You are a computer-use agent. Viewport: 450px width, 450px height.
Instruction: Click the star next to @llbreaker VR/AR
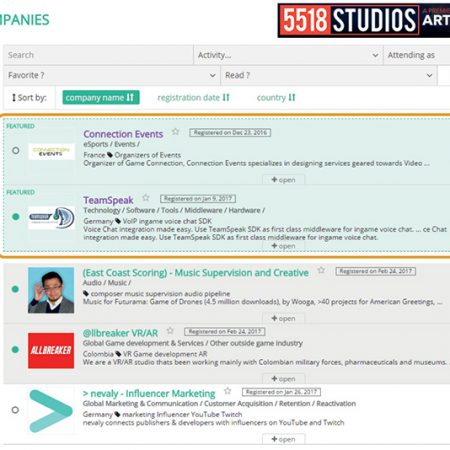coord(170,330)
